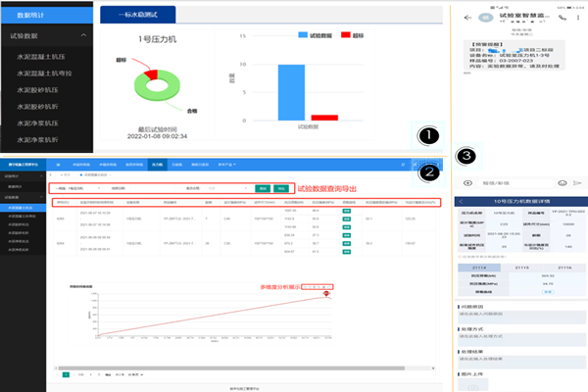The height and width of the screenshot is (392, 588).
Task: Switch to sample tab 21115
Action: pos(521,268)
